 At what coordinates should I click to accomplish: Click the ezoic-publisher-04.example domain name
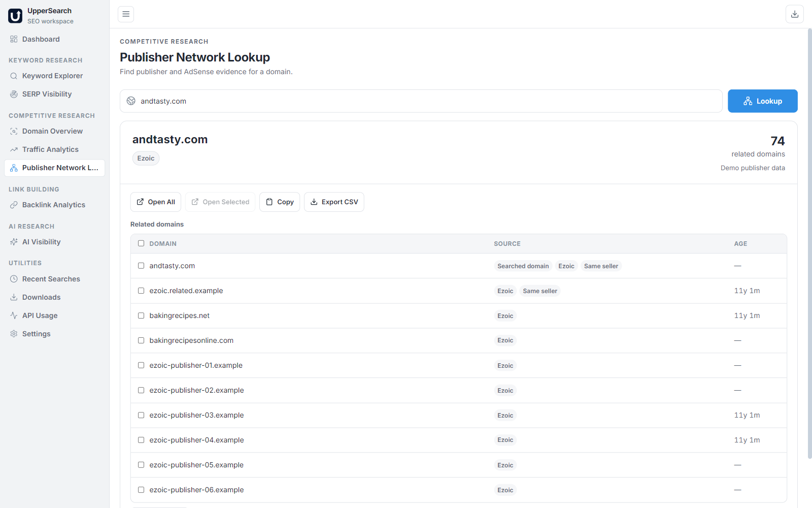coord(196,440)
